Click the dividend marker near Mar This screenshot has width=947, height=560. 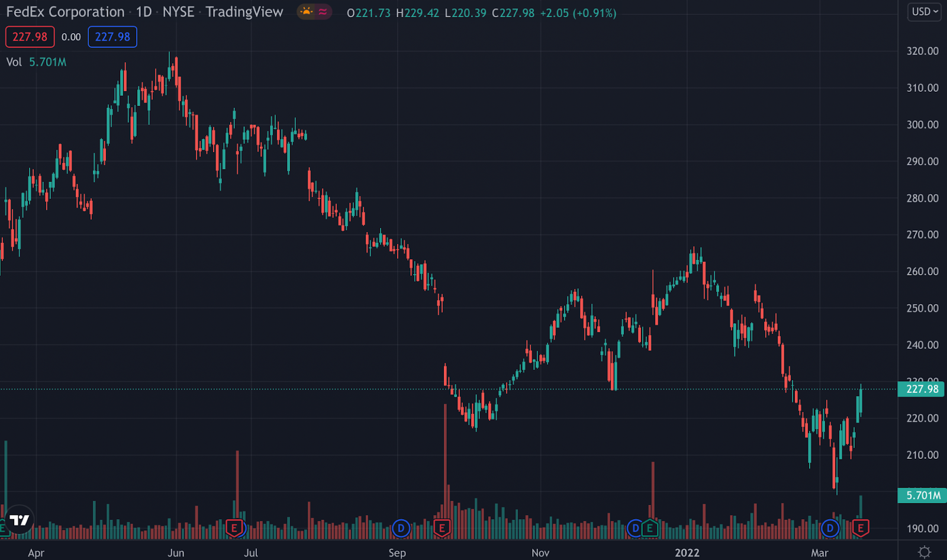[830, 527]
